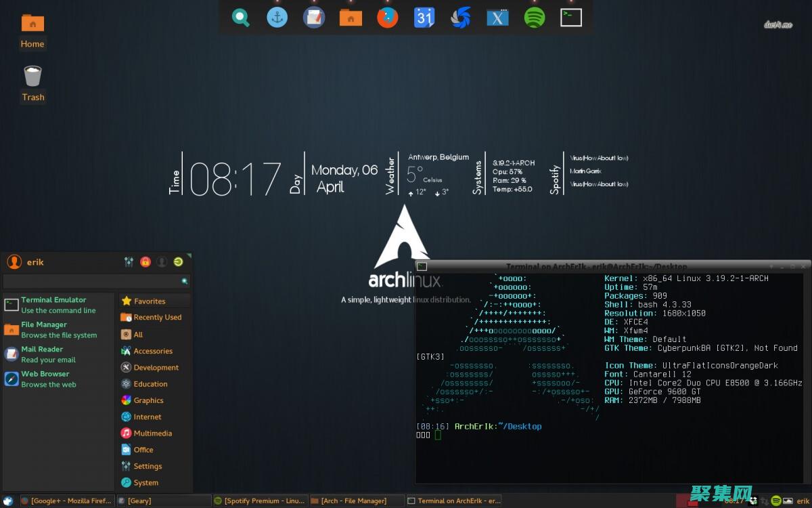The width and height of the screenshot is (812, 508).
Task: Launch the terminal from the dock
Action: pos(570,17)
